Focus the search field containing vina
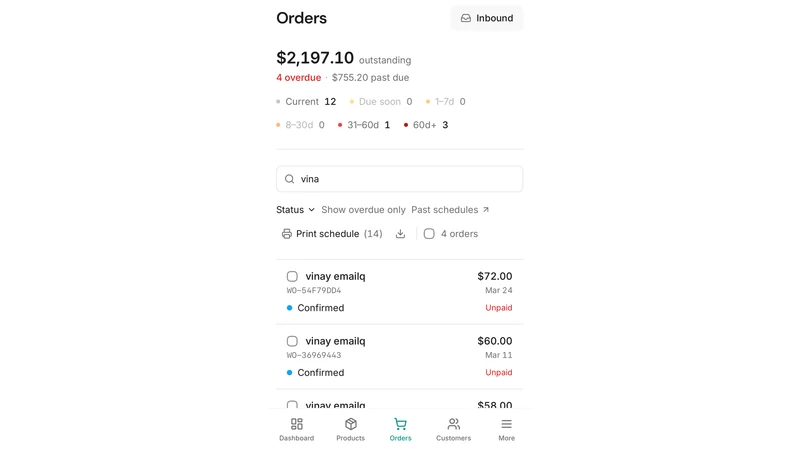 click(399, 179)
